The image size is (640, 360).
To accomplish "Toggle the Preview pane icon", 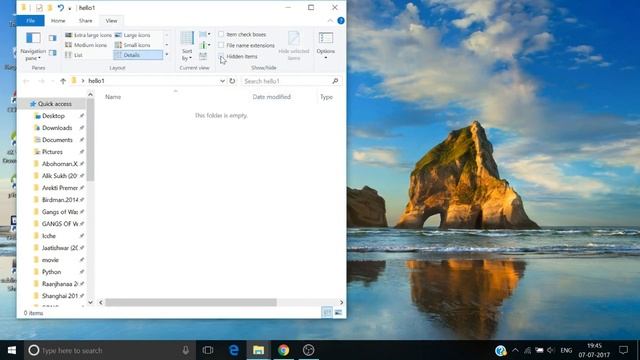I will tap(53, 38).
